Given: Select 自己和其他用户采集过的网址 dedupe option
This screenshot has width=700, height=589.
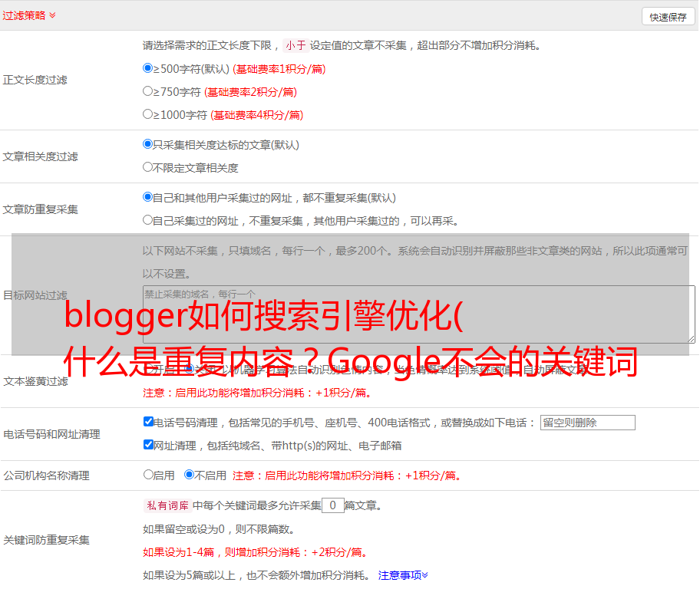Looking at the screenshot, I should (x=147, y=197).
